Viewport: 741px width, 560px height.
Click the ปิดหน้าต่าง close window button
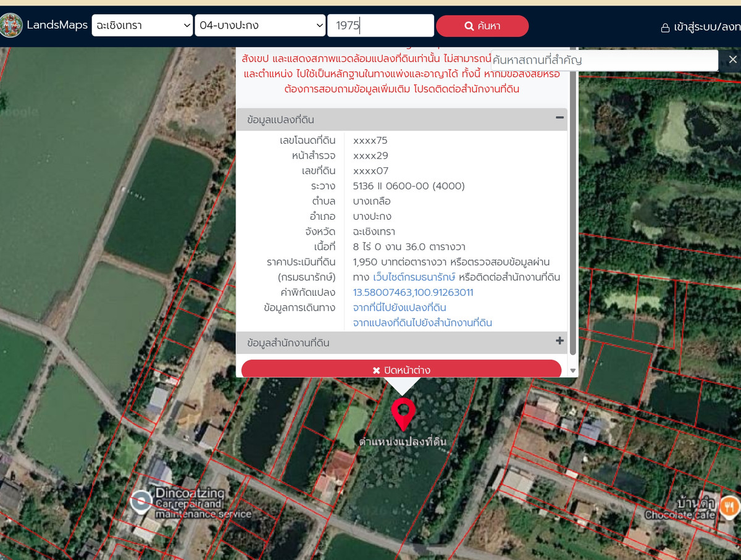401,369
